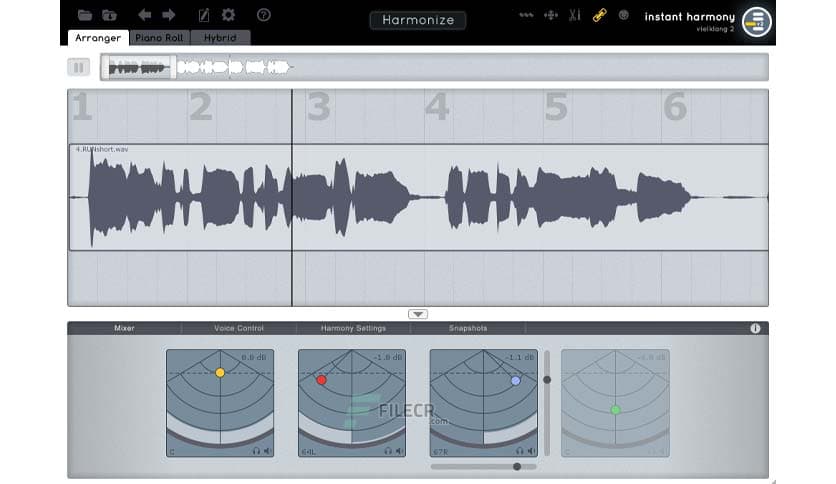Click bar number 5 in timeline ruler
The image size is (836, 484).
556,107
